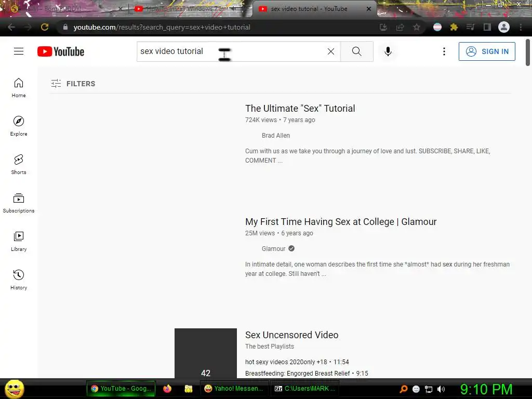Viewport: 532px width, 399px height.
Task: Click the YouTube logo
Action: [61, 51]
